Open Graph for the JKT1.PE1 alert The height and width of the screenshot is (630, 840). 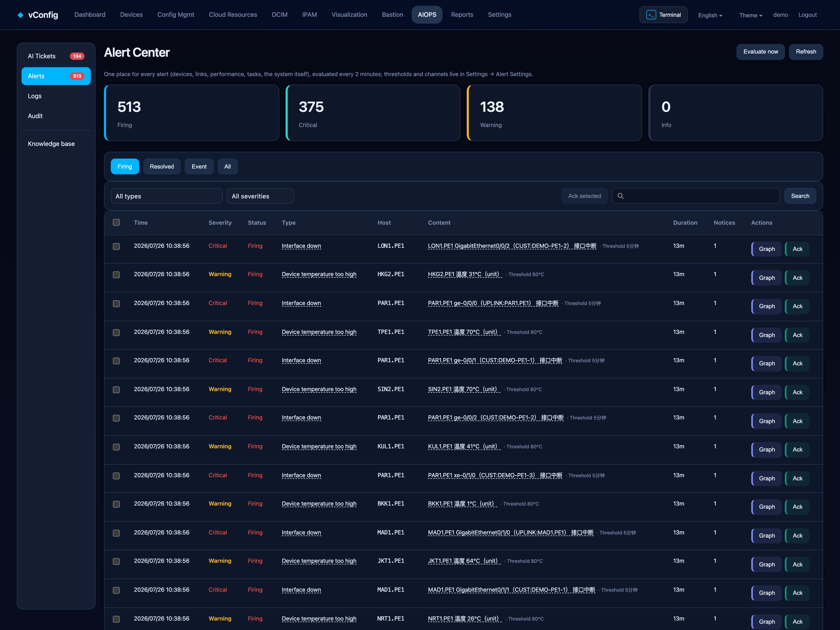pyautogui.click(x=766, y=565)
